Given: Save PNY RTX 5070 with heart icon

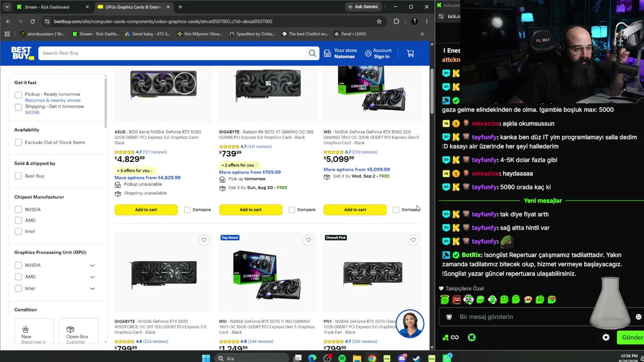Looking at the screenshot, I should [413, 240].
